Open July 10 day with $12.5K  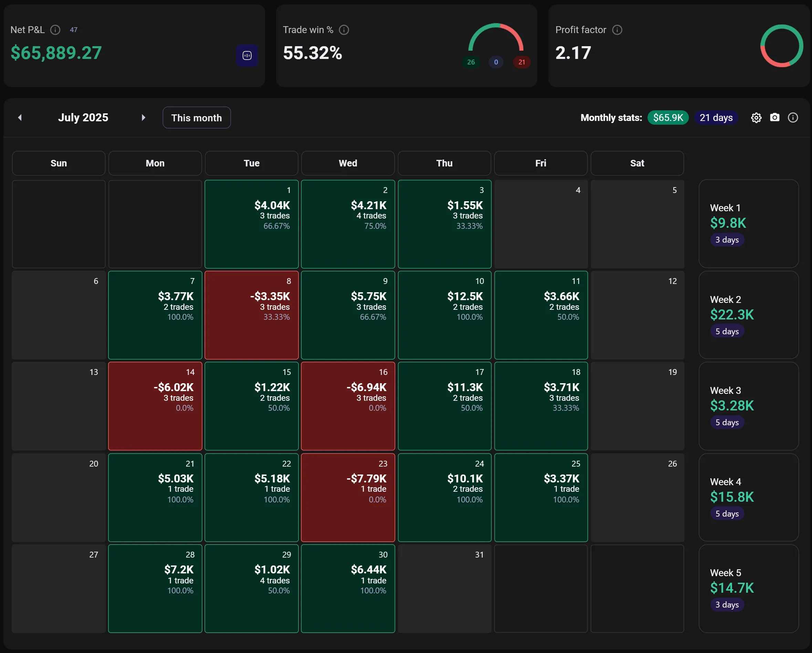[445, 315]
